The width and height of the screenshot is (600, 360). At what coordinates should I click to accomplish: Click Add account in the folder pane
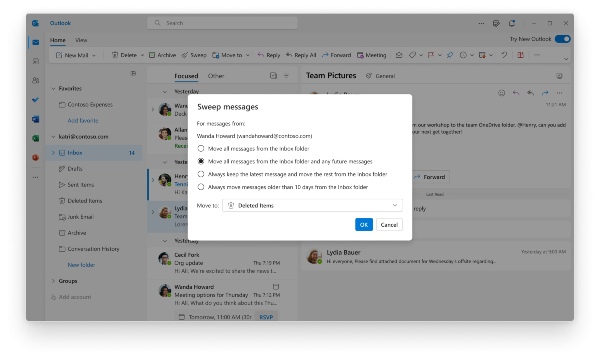[x=71, y=297]
